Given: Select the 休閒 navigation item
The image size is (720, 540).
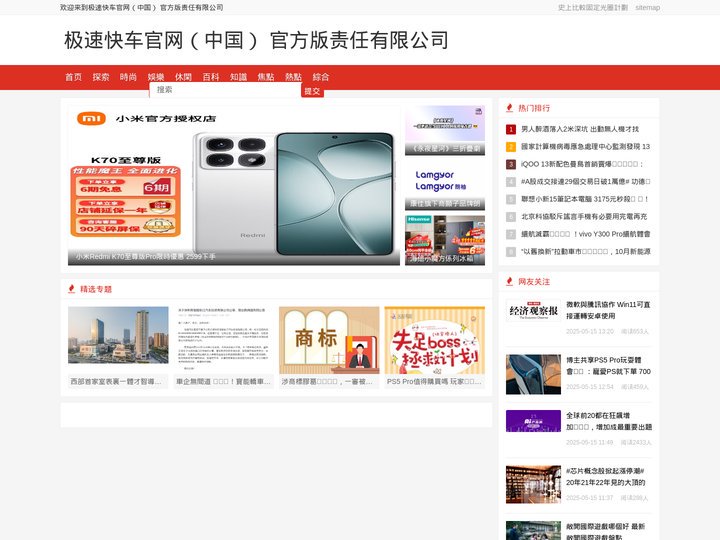Looking at the screenshot, I should (184, 77).
